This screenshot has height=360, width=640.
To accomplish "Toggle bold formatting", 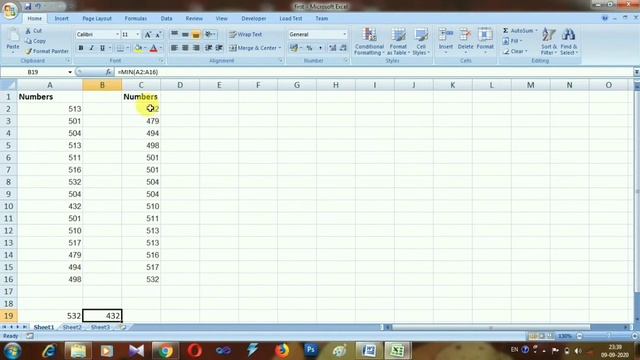I will pyautogui.click(x=81, y=48).
